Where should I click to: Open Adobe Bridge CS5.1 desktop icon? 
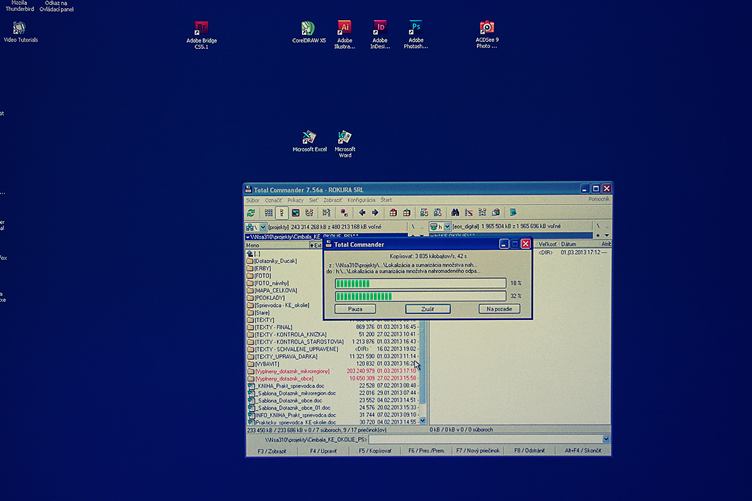click(x=201, y=29)
